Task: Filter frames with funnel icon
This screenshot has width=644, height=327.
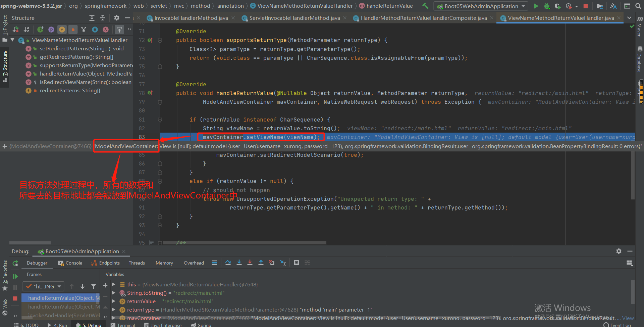Action: pos(94,286)
